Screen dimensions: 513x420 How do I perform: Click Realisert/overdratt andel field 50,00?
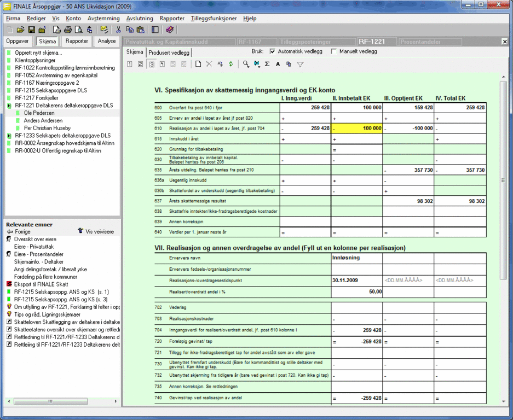pyautogui.click(x=356, y=292)
